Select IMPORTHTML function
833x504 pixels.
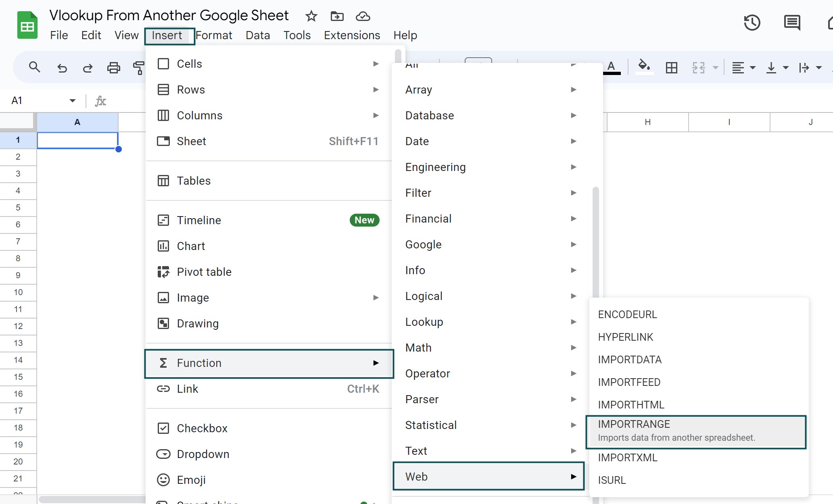pyautogui.click(x=699, y=405)
